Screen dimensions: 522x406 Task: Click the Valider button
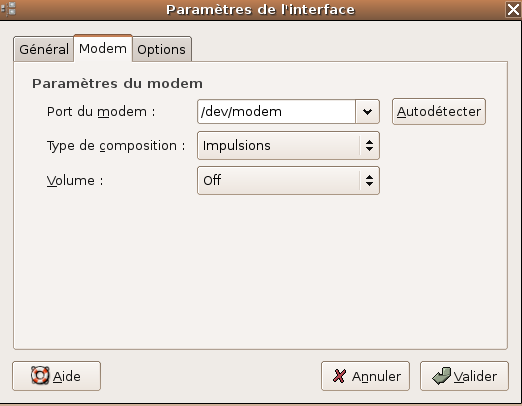[464, 376]
